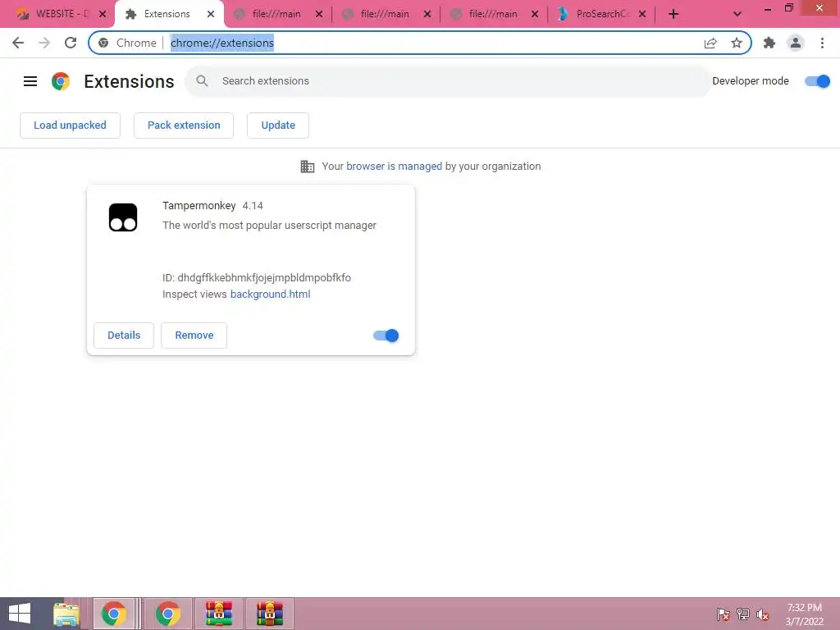The height and width of the screenshot is (630, 840).
Task: Open the second WinRAR taskbar icon
Action: pos(269,614)
